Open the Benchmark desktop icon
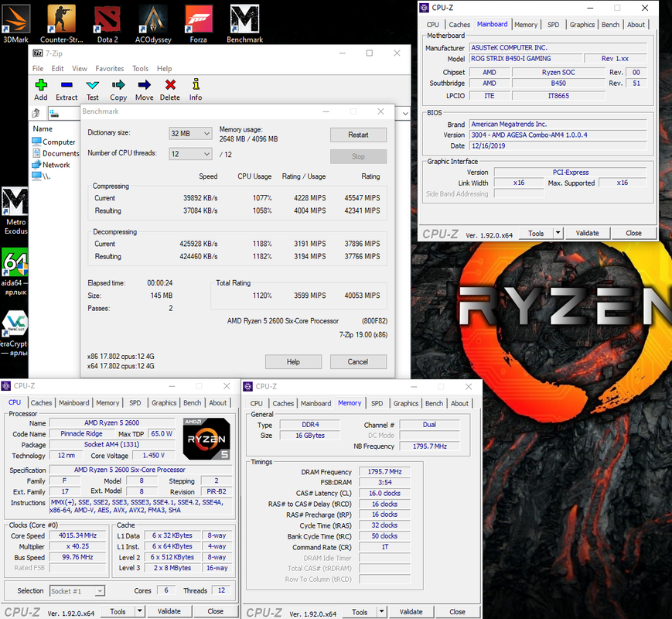672x619 pixels. click(244, 22)
